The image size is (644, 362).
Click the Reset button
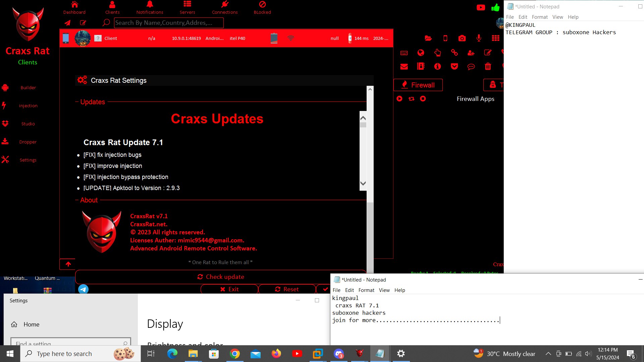coord(287,289)
